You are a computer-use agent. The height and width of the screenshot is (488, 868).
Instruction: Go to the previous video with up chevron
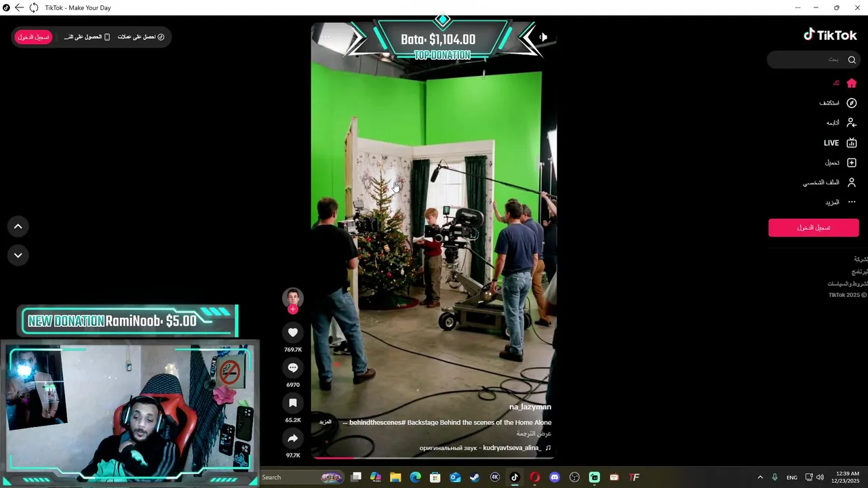(x=18, y=226)
